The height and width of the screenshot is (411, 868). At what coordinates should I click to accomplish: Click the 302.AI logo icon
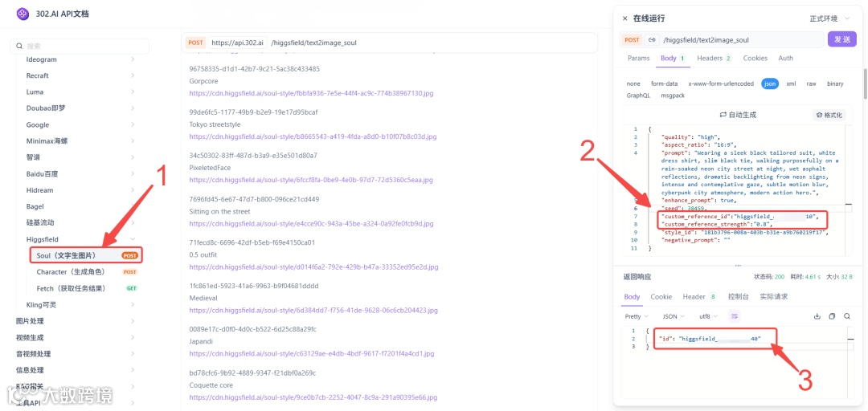click(x=23, y=14)
